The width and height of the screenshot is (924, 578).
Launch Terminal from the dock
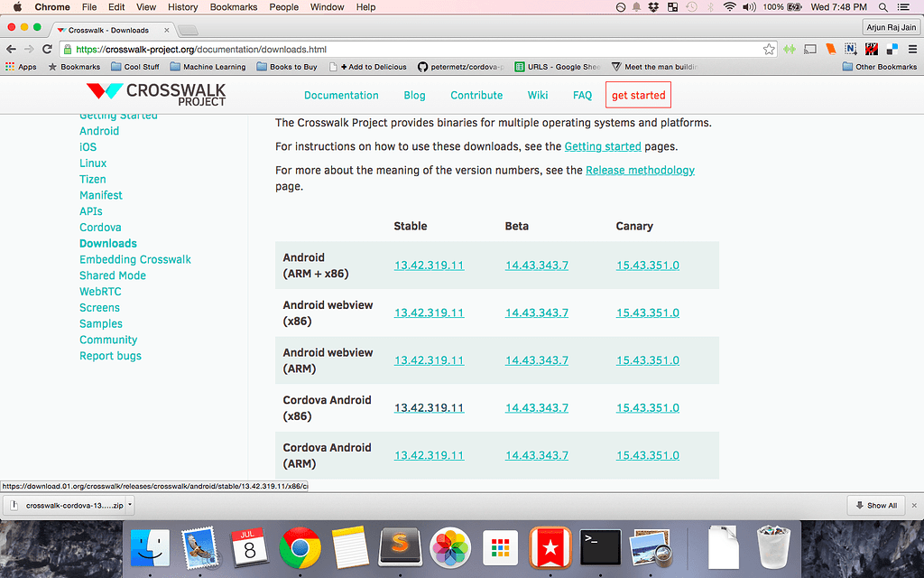tap(600, 548)
